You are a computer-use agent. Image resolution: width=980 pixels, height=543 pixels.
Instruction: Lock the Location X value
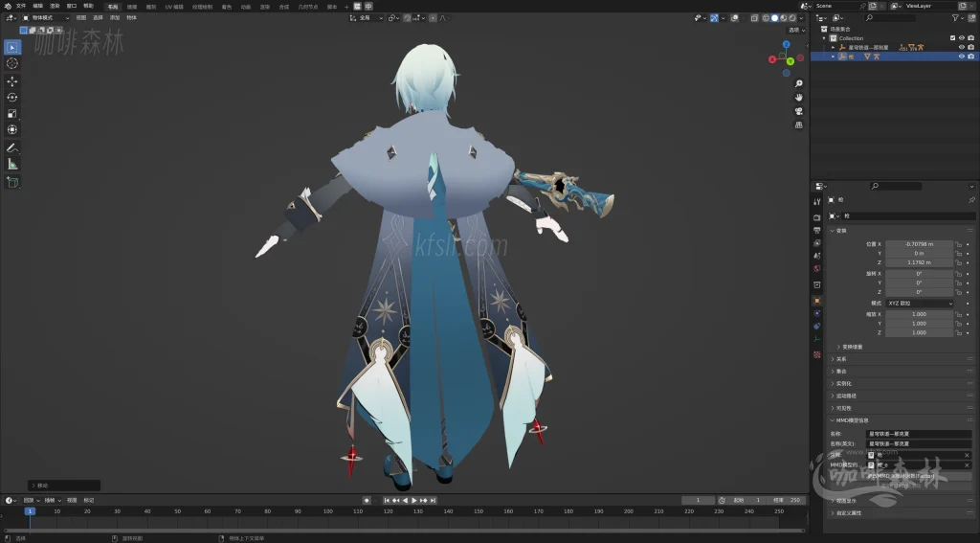[959, 244]
